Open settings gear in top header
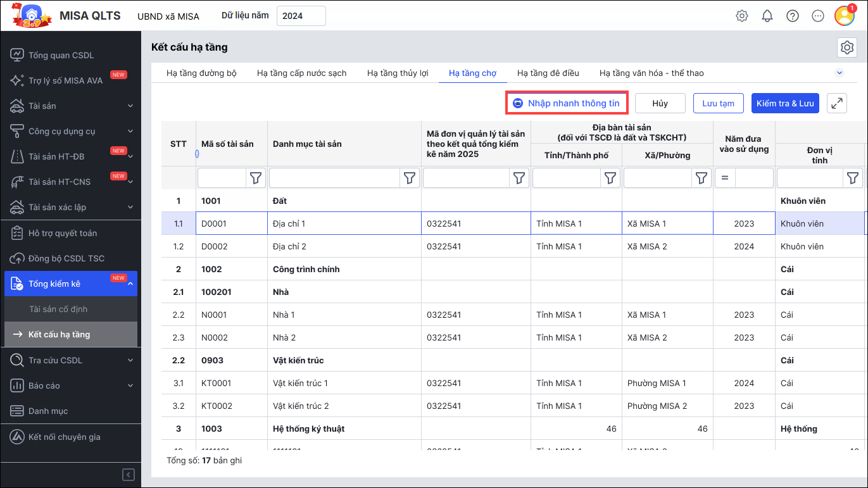 pos(742,16)
